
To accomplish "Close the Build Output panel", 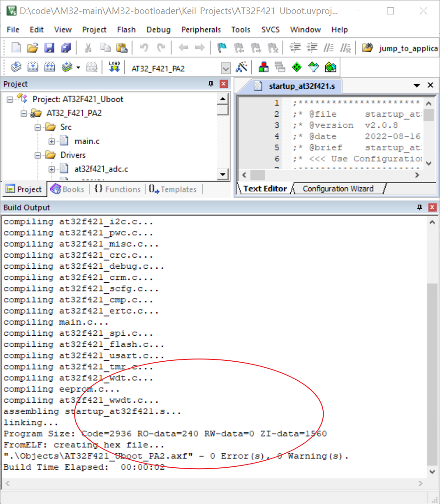I will 432,207.
